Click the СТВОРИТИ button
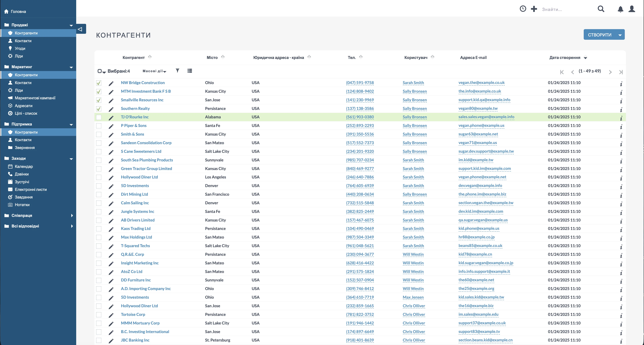This screenshot has height=345, width=644. [599, 35]
